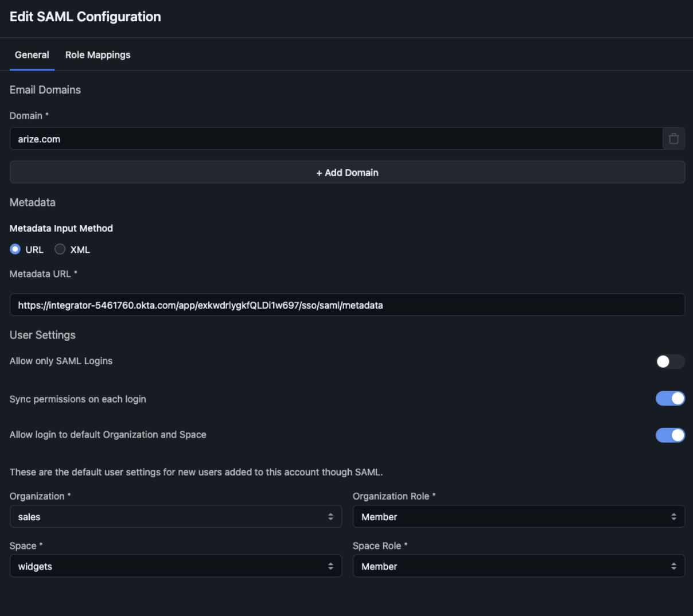693x616 pixels.
Task: Click the Organization dropdown arrows icon
Action: (x=330, y=517)
